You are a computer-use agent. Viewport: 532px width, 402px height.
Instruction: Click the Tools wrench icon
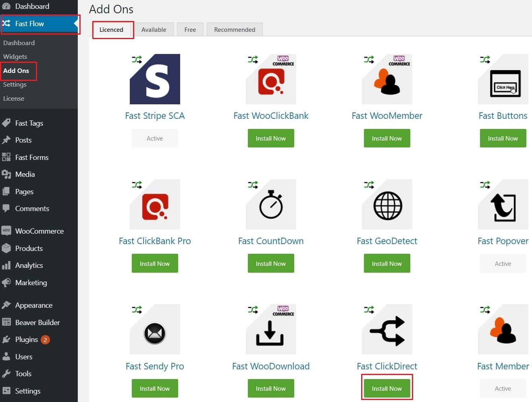pyautogui.click(x=6, y=373)
